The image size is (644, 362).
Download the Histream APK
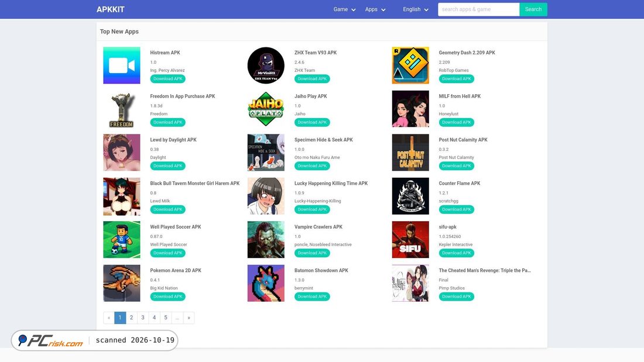pyautogui.click(x=167, y=79)
